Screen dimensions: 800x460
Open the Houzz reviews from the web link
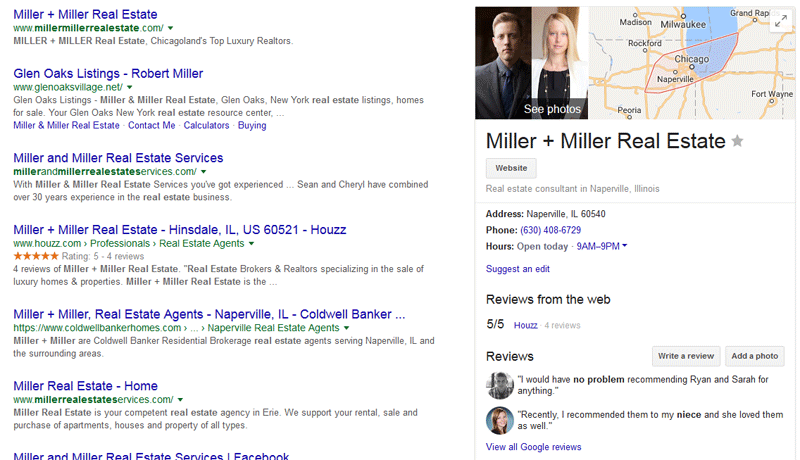pyautogui.click(x=526, y=325)
